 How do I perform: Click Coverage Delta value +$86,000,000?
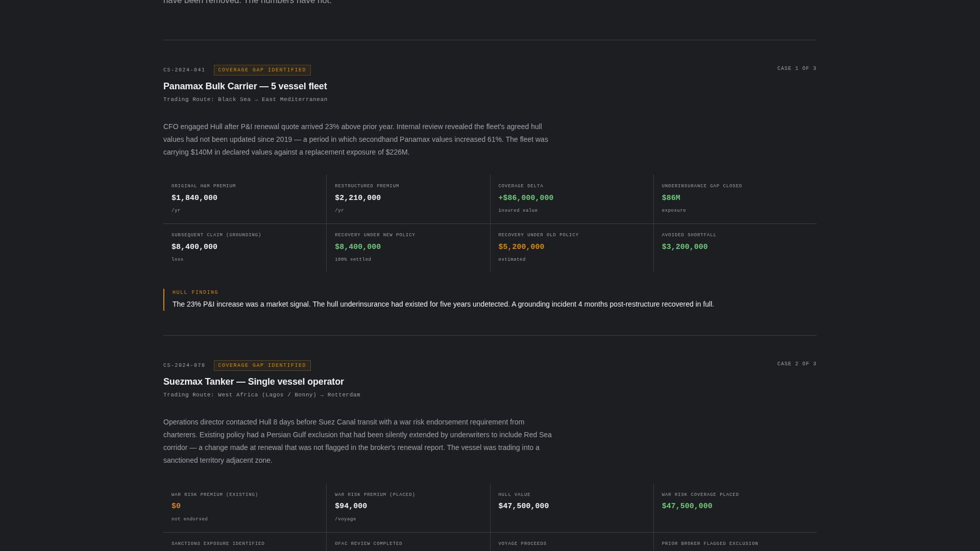coord(526,198)
